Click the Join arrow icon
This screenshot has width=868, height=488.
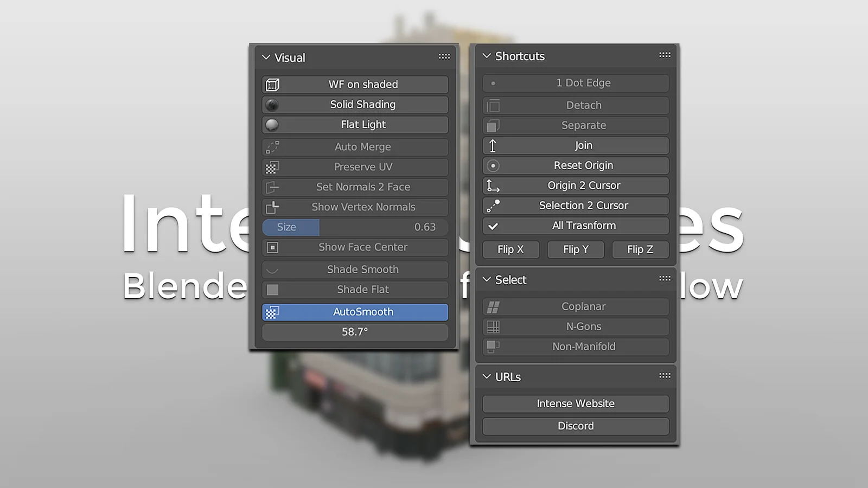(x=493, y=145)
